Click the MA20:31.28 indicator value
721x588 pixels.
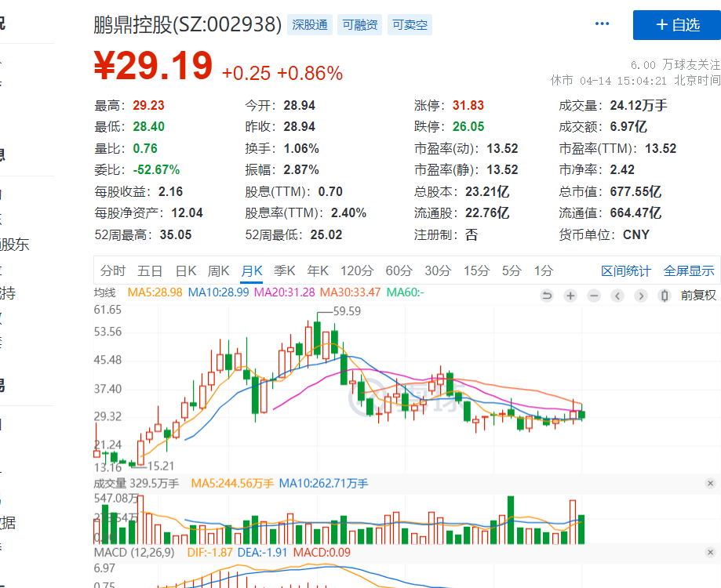[285, 292]
